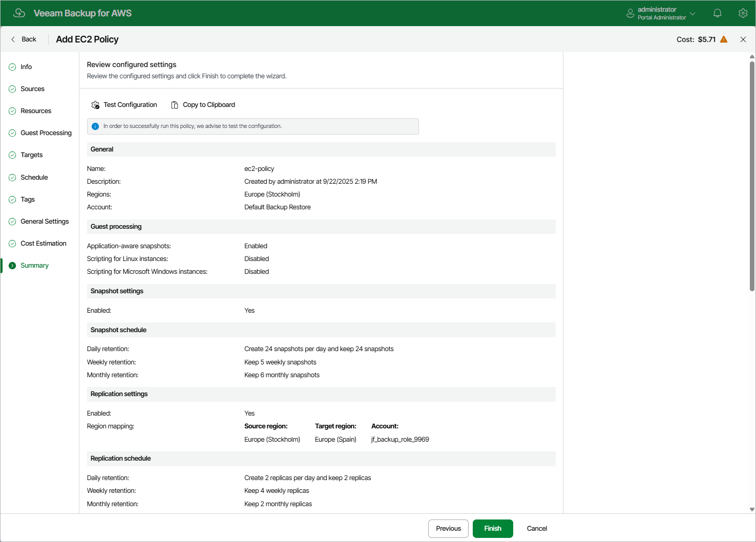Click "Keep 5 weekly snapshots" value

click(280, 362)
